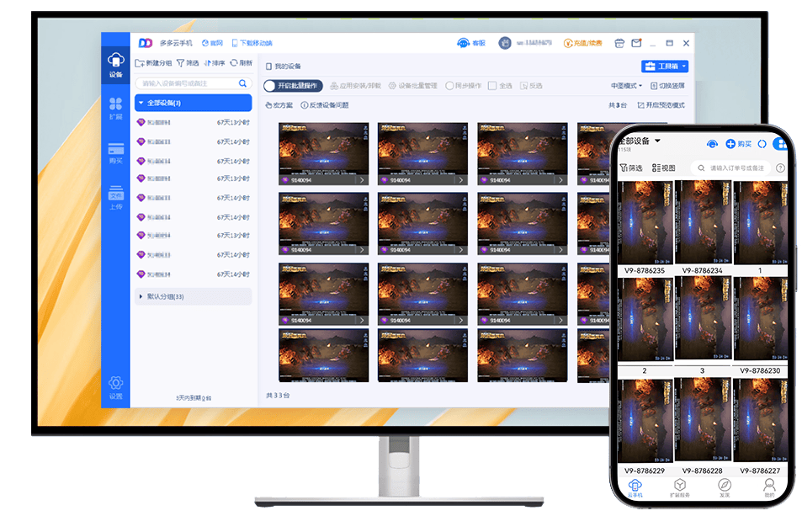802x532 pixels.
Task: Expand the 默认分组(33) group
Action: click(140, 296)
